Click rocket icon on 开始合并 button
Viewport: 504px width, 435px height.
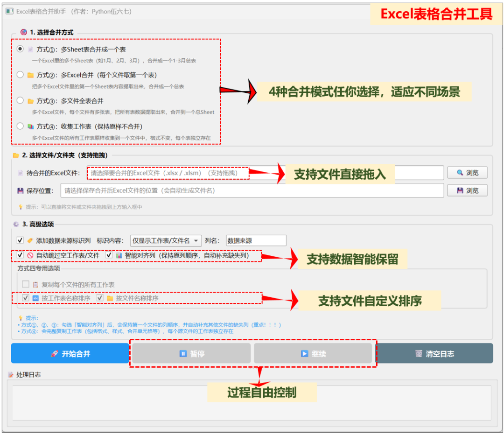(x=54, y=354)
